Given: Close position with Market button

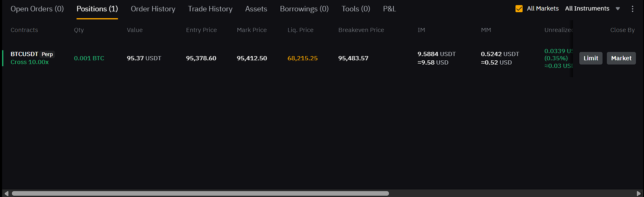Looking at the screenshot, I should [621, 58].
